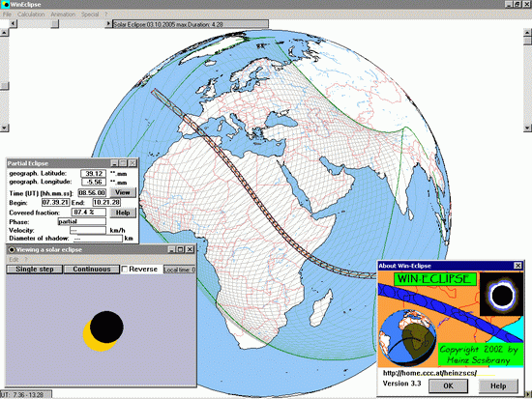Image resolution: width=532 pixels, height=399 pixels.
Task: Open the File menu
Action: 7,14
